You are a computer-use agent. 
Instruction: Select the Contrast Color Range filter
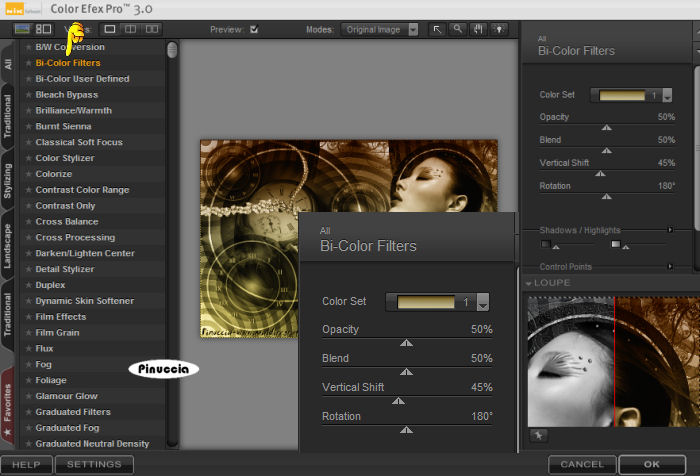click(82, 190)
